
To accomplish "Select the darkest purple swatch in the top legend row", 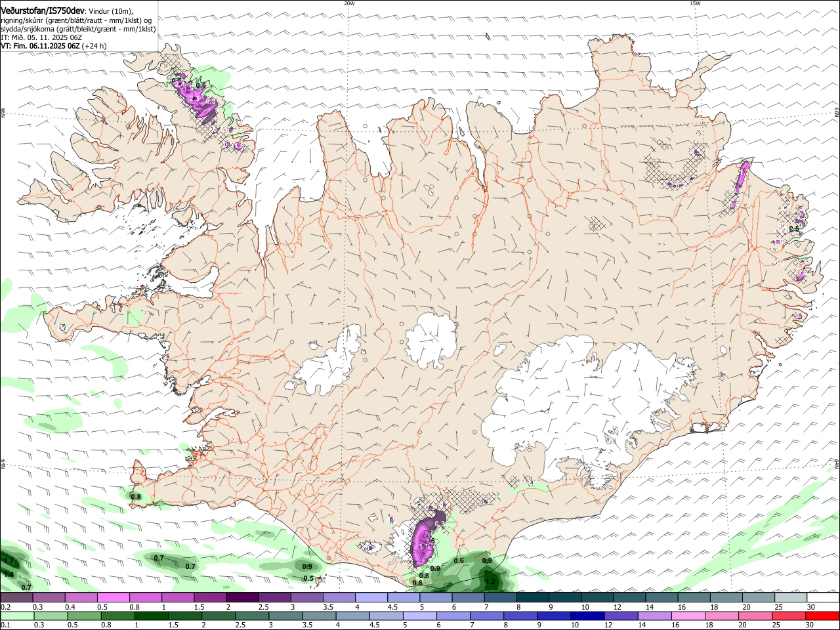I will (241, 598).
